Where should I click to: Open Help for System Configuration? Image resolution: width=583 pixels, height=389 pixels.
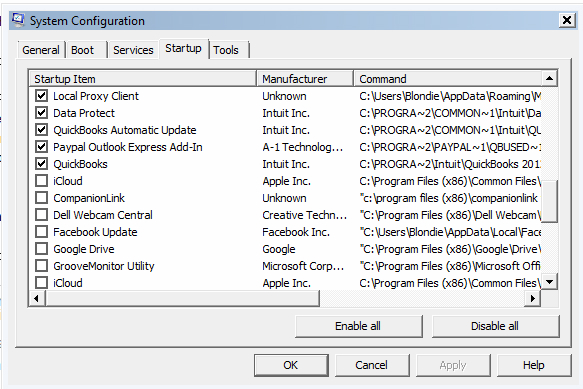[534, 365]
